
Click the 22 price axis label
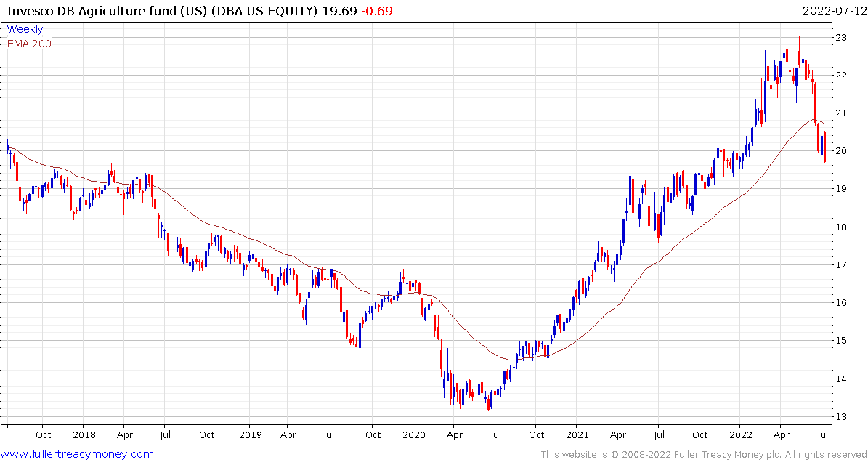[841, 76]
